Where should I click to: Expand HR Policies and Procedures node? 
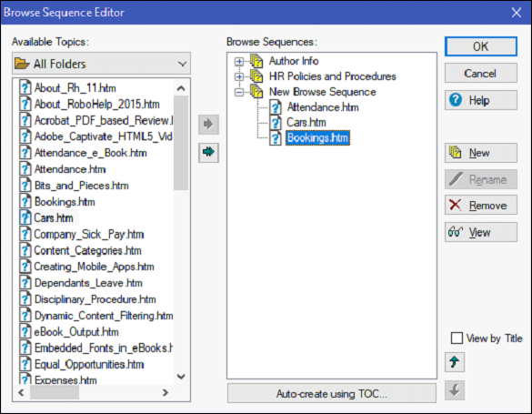tap(239, 76)
